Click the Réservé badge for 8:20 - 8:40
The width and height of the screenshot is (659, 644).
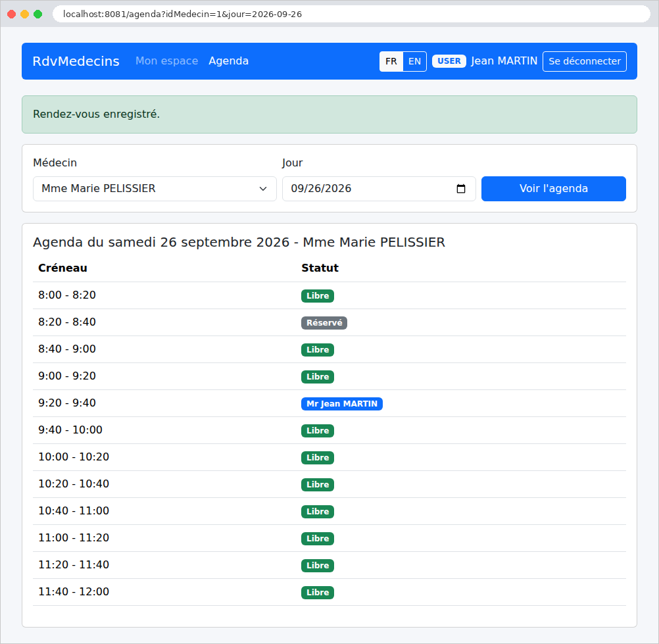click(x=324, y=323)
